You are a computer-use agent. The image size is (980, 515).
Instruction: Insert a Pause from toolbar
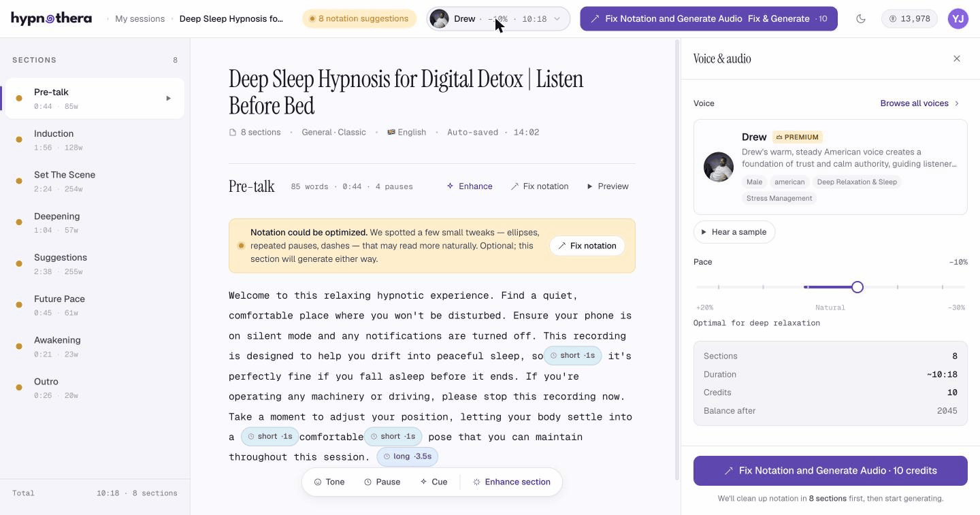(382, 482)
